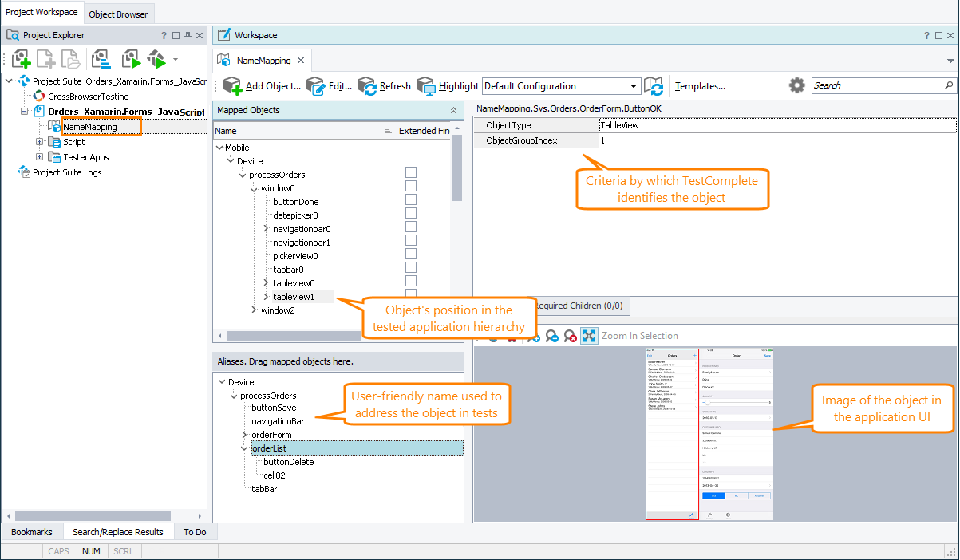Viewport: 960px width, 560px height.
Task: Open NameMapping settings gear icon
Action: point(796,85)
